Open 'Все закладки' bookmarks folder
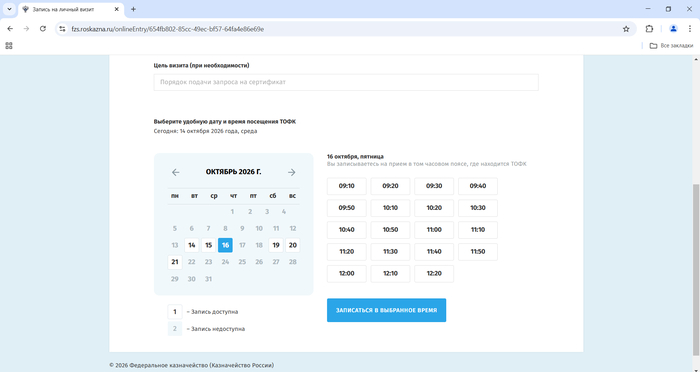Viewport: 700px width, 372px height. point(671,46)
